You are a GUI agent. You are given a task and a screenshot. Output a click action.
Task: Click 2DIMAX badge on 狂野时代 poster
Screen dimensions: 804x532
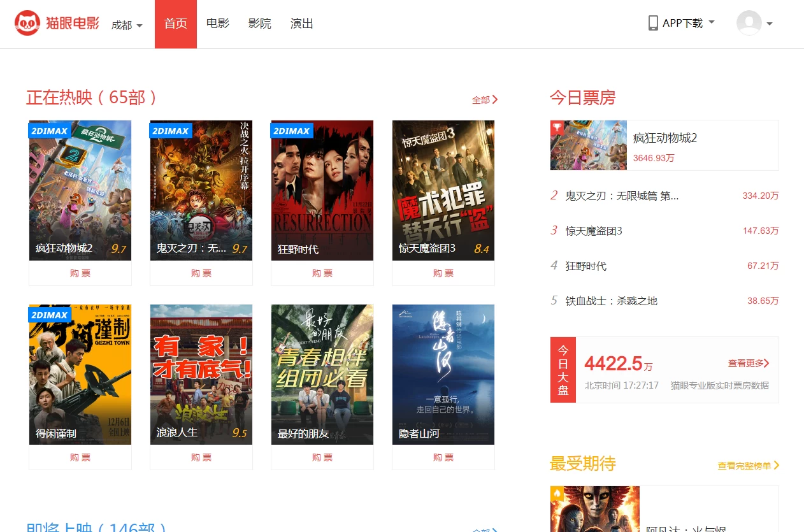[291, 131]
